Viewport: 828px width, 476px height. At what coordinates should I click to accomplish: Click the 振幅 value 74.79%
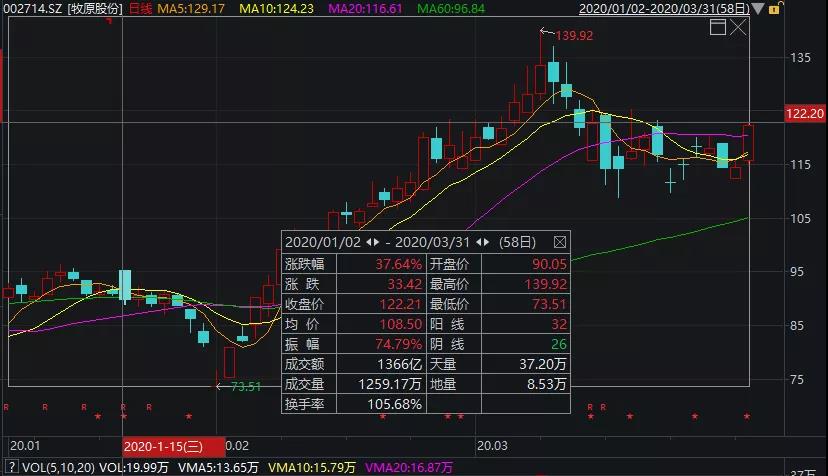[x=399, y=344]
